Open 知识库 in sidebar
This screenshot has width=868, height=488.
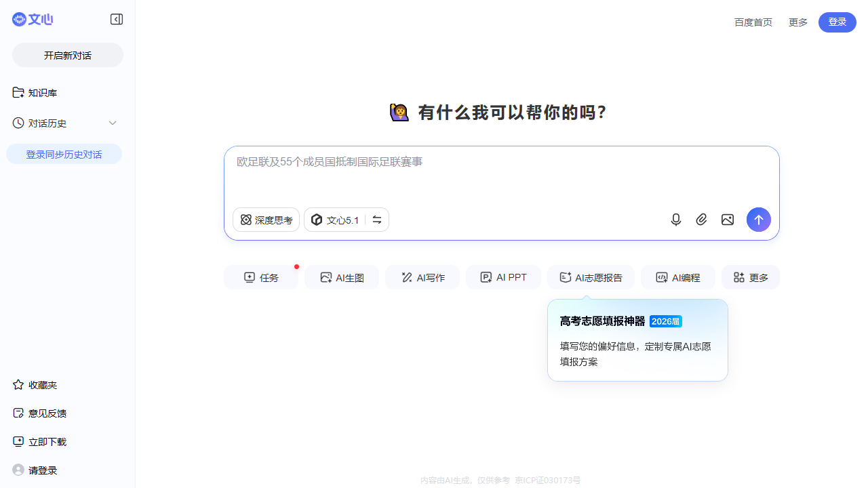[x=35, y=93]
